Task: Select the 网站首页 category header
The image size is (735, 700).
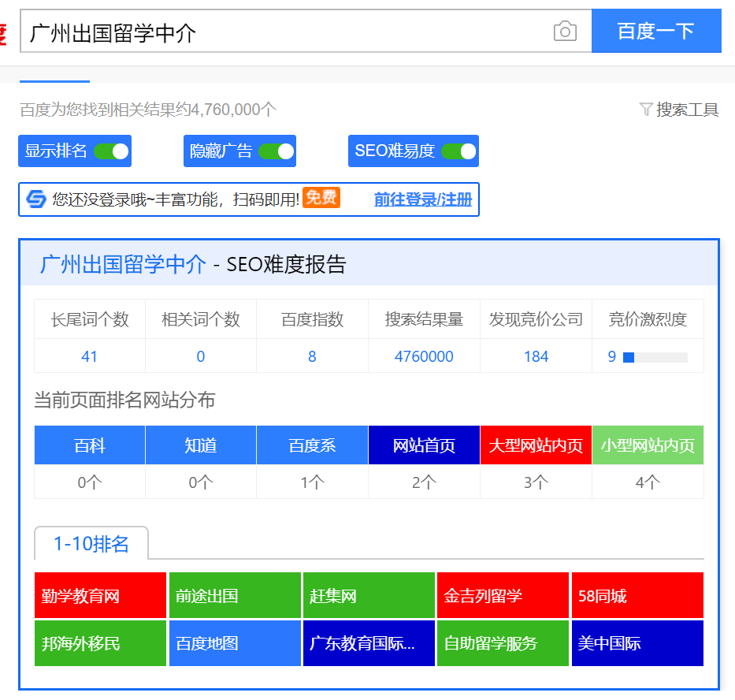Action: click(424, 445)
